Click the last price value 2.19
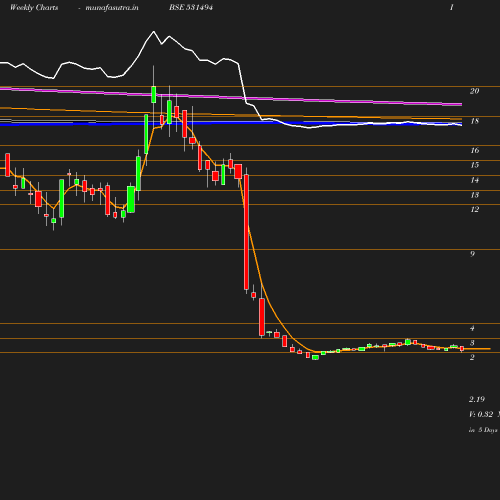 (x=477, y=399)
